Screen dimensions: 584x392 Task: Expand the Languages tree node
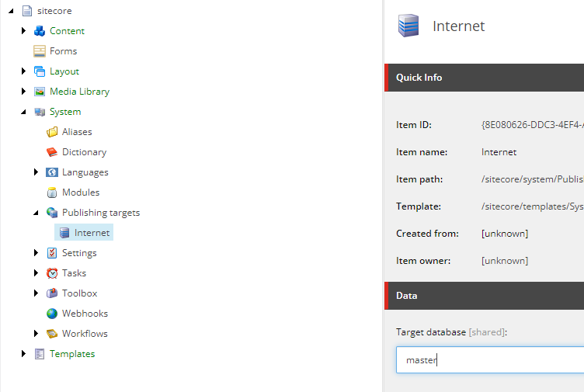pyautogui.click(x=36, y=172)
